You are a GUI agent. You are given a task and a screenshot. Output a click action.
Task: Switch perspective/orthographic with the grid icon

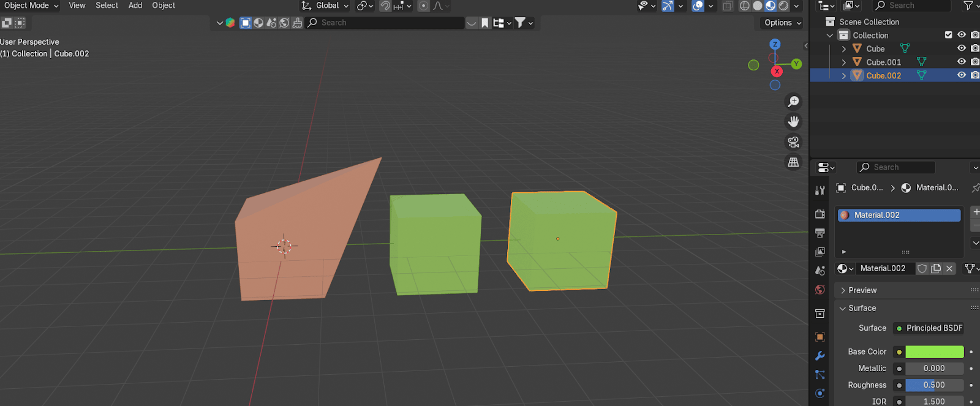pos(793,162)
